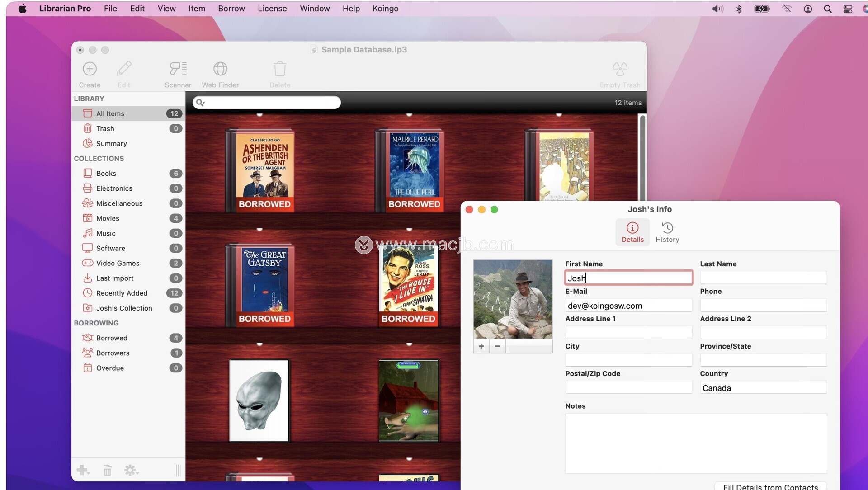This screenshot has width=868, height=490.
Task: Click add collection plus at sidebar bottom
Action: click(83, 470)
